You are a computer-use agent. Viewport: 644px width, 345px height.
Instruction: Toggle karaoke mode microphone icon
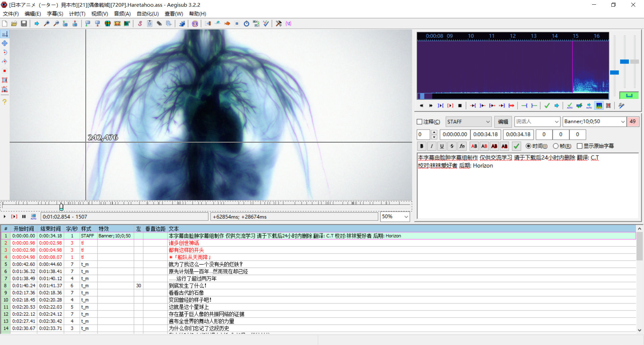point(622,106)
